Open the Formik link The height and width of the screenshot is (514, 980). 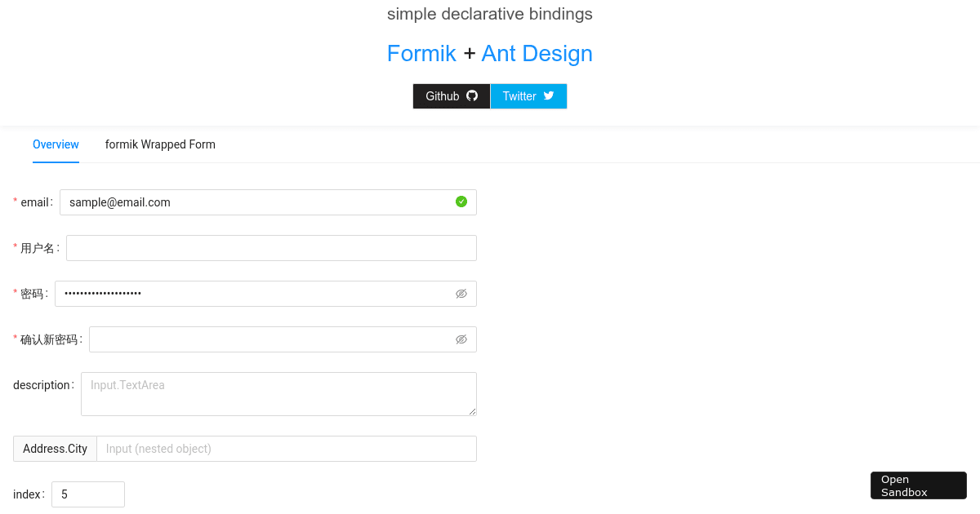421,53
